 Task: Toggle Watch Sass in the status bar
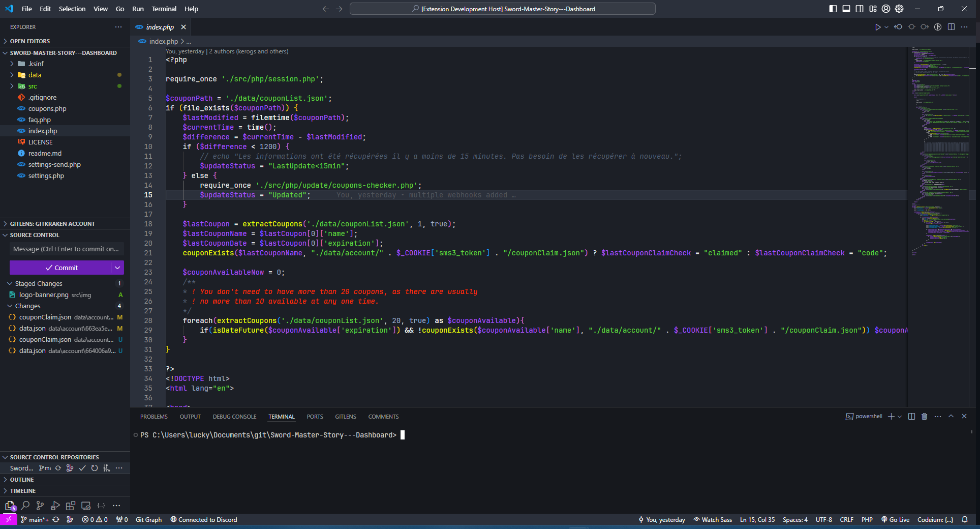(713, 519)
